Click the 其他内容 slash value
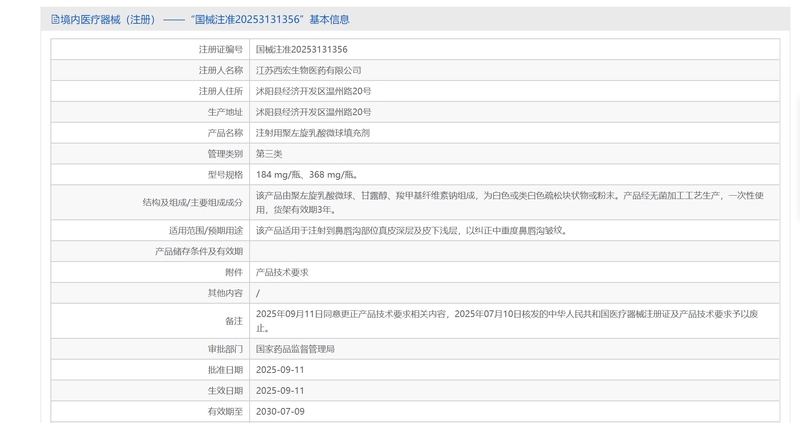The height and width of the screenshot is (423, 800). [258, 293]
